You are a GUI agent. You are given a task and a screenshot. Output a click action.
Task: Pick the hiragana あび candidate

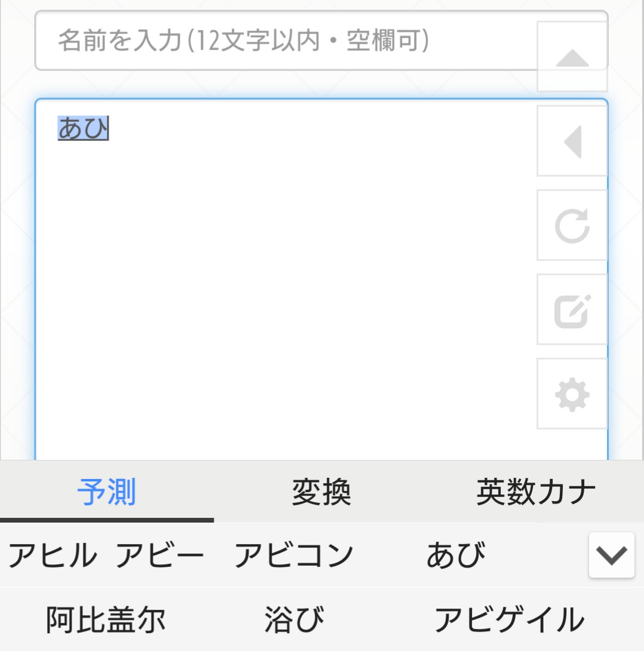point(456,556)
